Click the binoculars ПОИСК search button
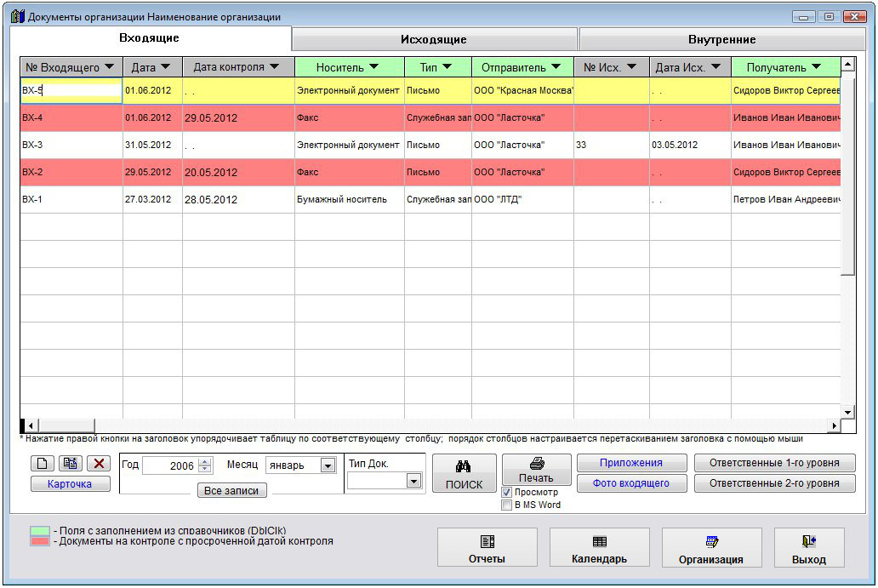Image resolution: width=878 pixels, height=588 pixels. [464, 474]
